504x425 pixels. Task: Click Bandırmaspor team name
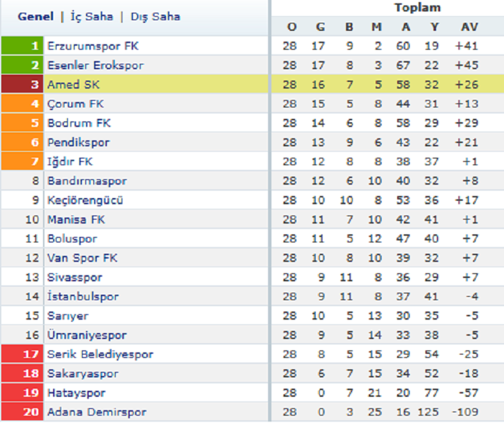pos(87,181)
